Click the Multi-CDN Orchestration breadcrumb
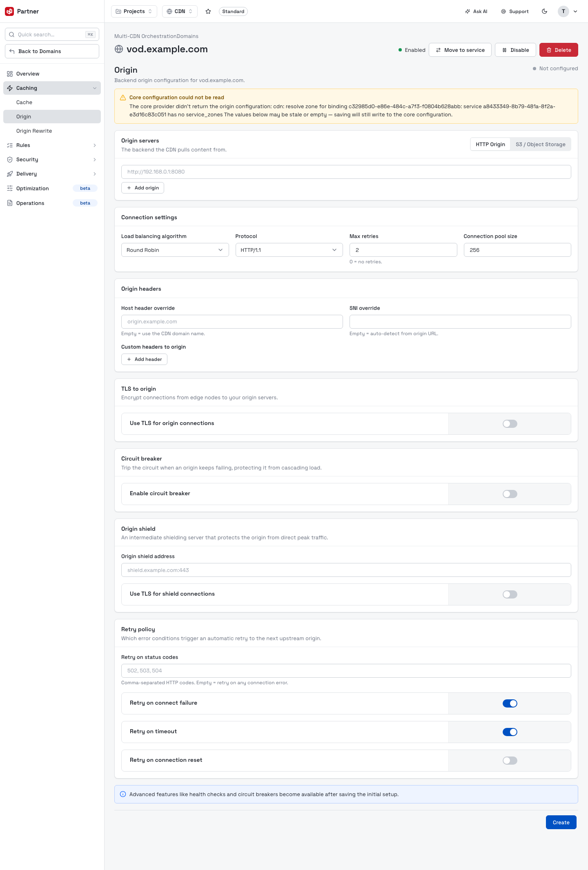Screen dimensions: 588x870 (145, 36)
